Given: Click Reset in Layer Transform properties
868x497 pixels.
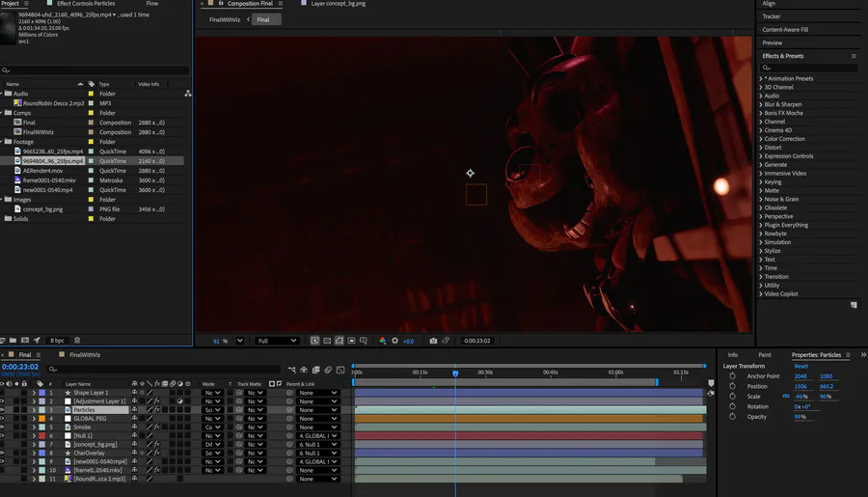Looking at the screenshot, I should click(801, 367).
